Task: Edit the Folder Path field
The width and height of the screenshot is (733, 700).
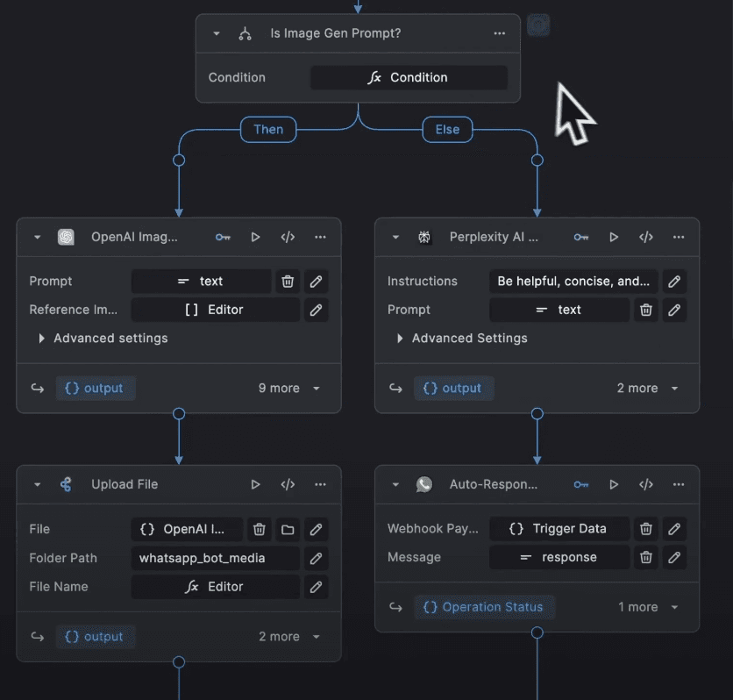Action: 316,558
